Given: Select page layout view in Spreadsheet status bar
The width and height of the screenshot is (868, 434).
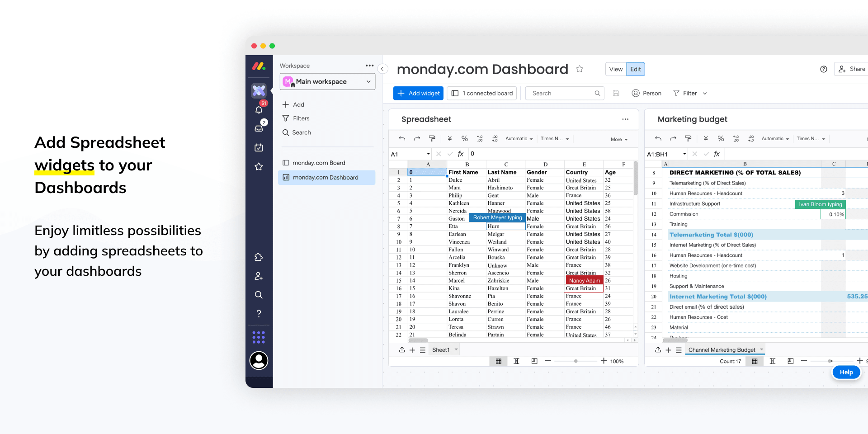Looking at the screenshot, I should point(534,361).
